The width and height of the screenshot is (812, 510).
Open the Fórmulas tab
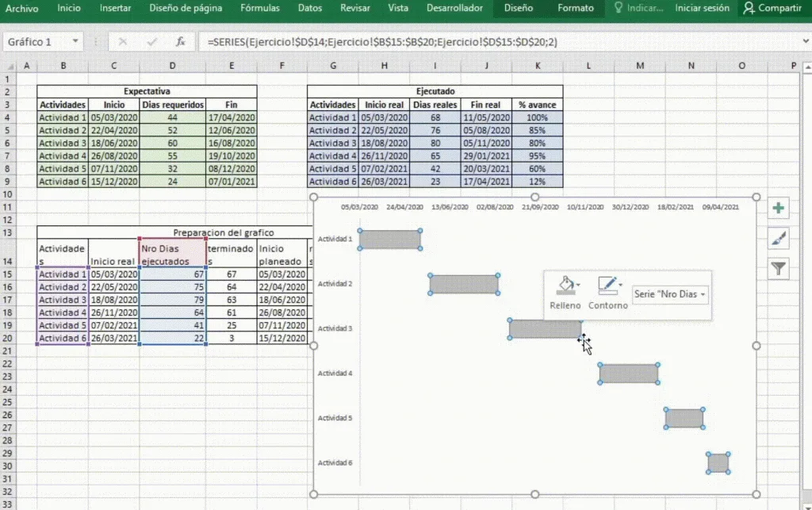click(260, 8)
